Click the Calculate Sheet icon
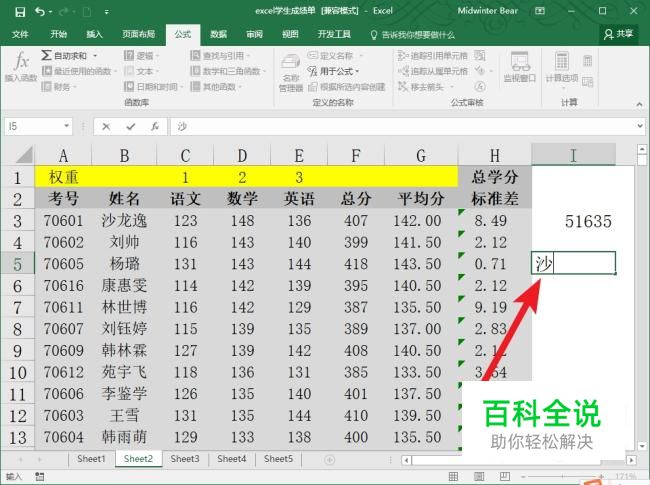Screen dimensions: 650x485 click(587, 82)
